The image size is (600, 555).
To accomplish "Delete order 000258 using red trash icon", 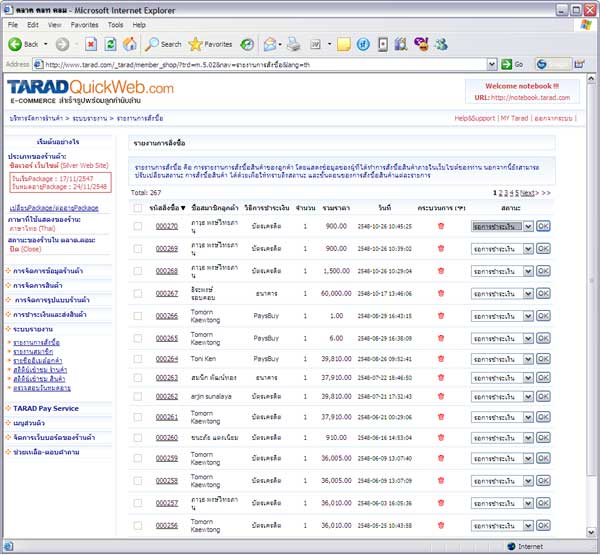I will (441, 480).
